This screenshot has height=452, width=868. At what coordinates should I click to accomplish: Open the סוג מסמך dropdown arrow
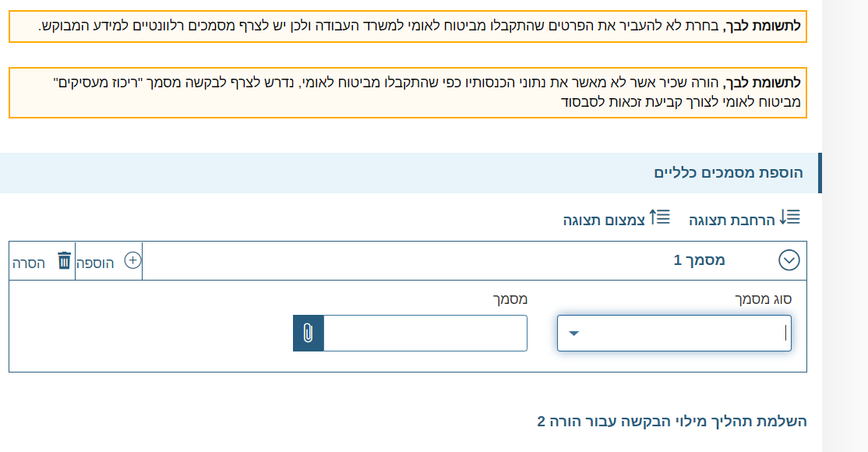click(x=573, y=334)
